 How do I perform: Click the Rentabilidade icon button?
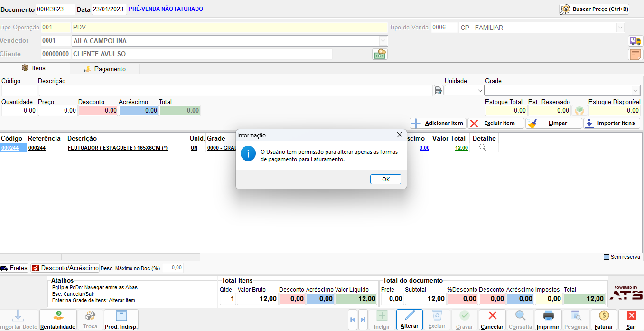[58, 319]
